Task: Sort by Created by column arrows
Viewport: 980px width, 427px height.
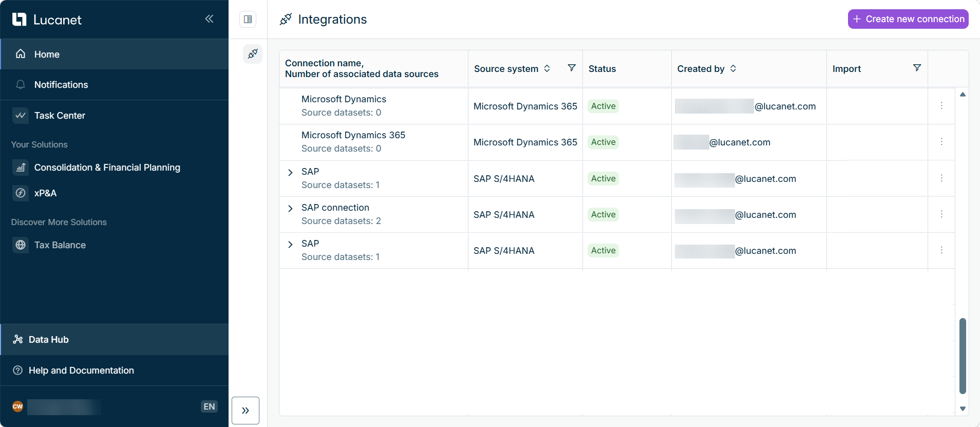Action: coord(733,68)
